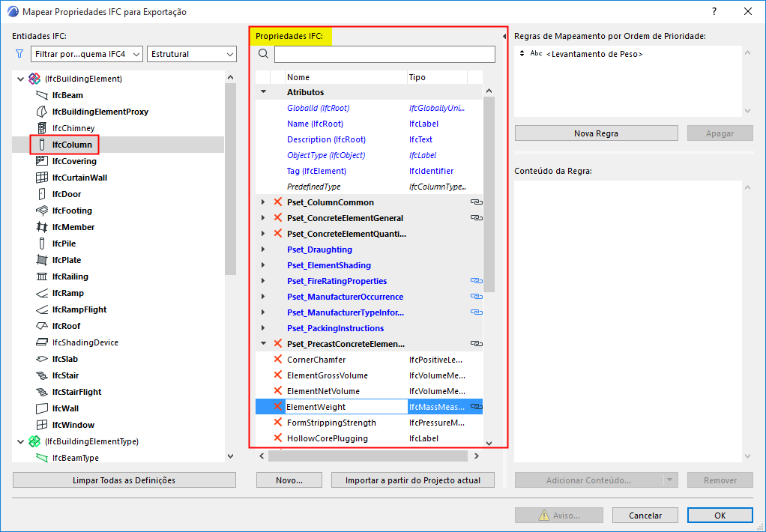
Task: Click the magnifier search icon under Propriedades IFC
Action: (x=263, y=54)
